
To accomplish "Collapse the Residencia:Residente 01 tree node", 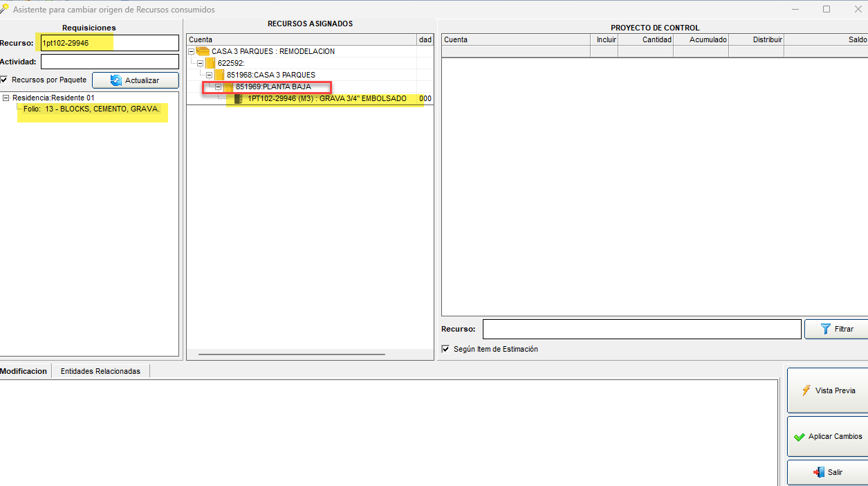I will 6,98.
